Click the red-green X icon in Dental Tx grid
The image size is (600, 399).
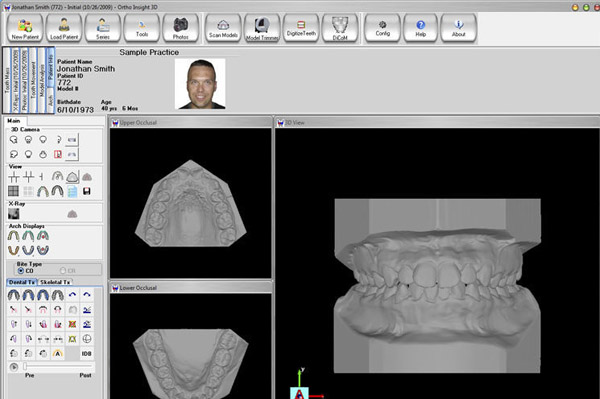(72, 324)
